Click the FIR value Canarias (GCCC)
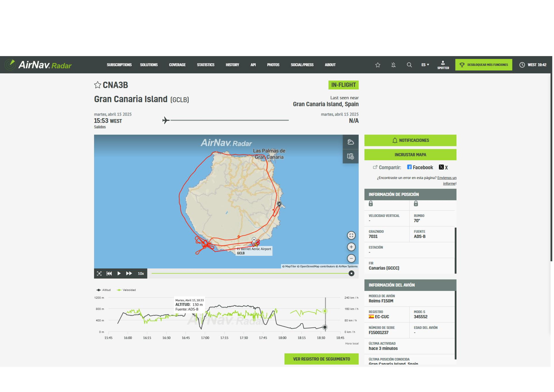 [384, 268]
